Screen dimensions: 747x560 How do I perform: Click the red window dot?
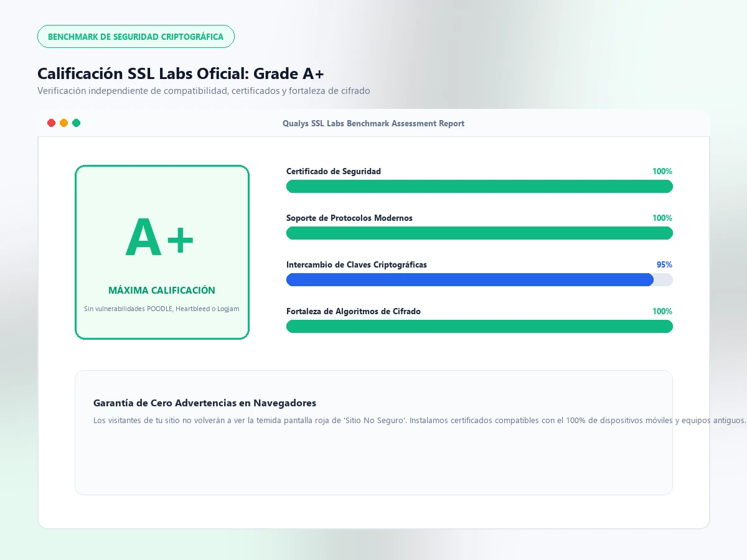pyautogui.click(x=52, y=123)
